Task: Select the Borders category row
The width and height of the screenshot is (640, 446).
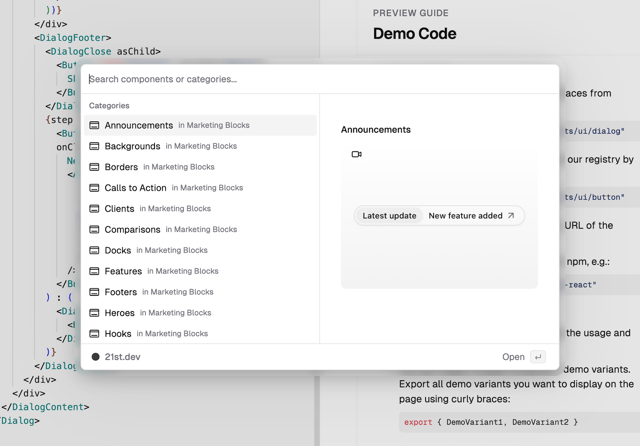Action: tap(200, 167)
